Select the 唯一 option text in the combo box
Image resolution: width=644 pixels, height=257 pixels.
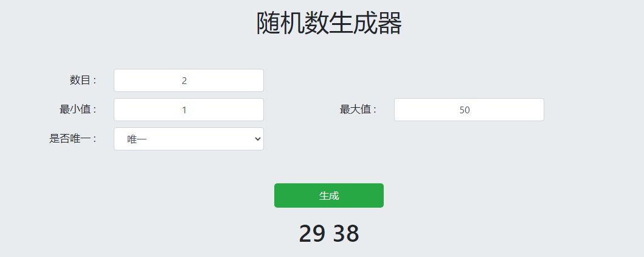pos(137,139)
